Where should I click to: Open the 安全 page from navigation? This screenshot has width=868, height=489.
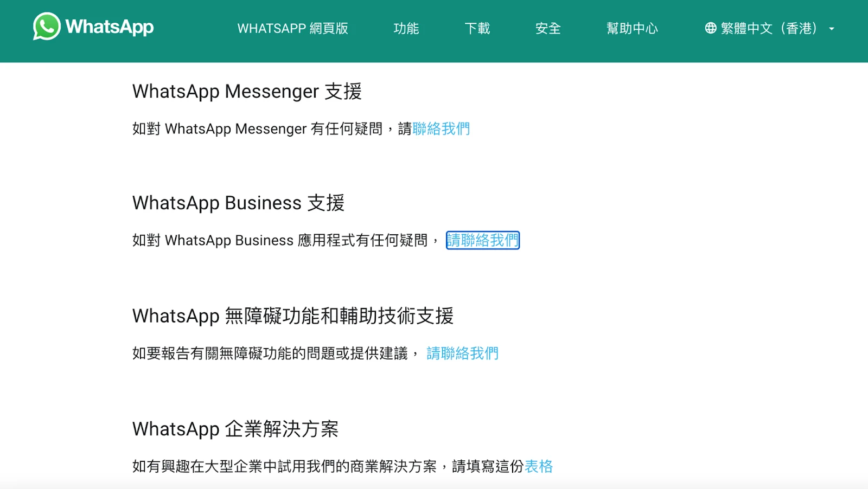pos(548,29)
